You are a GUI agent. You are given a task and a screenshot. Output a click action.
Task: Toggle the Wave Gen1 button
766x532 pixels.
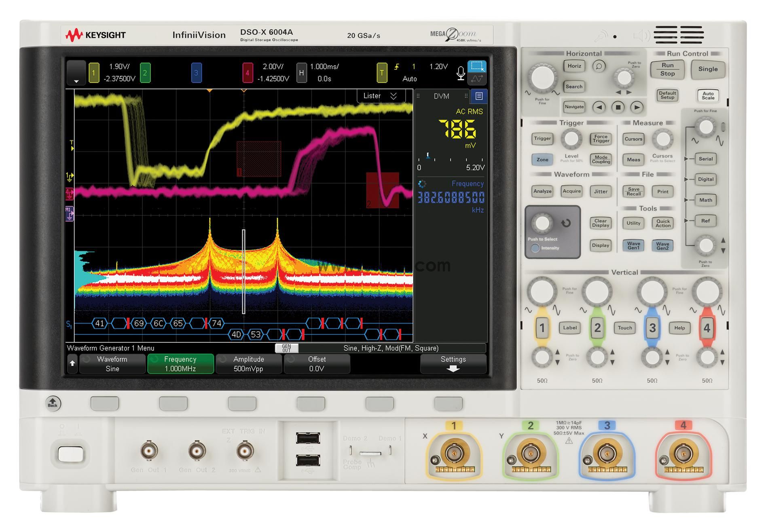tap(633, 246)
